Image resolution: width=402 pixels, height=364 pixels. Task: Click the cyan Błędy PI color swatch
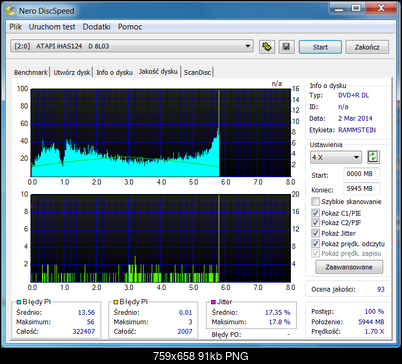point(19,302)
